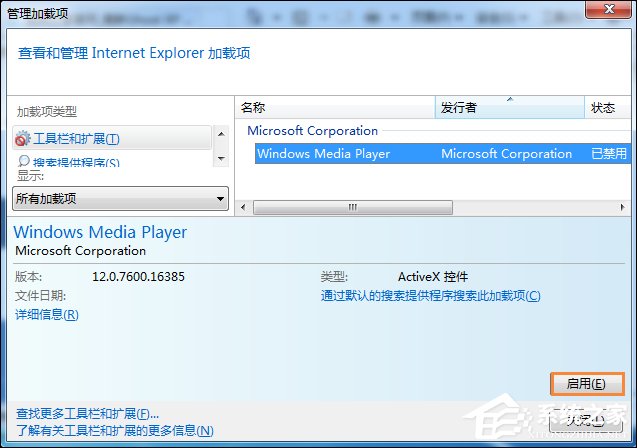Image resolution: width=637 pixels, height=448 pixels.
Task: Click the Toolbars and Extensions gear icon
Action: tap(23, 139)
